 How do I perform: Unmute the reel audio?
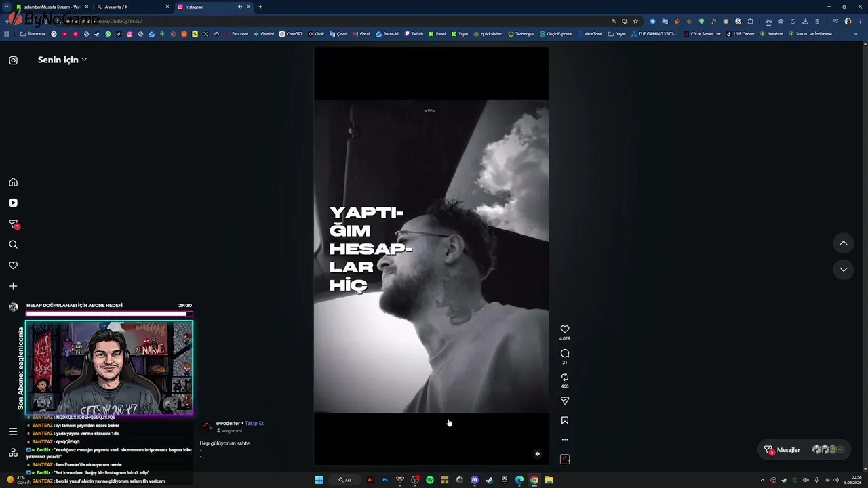(537, 454)
